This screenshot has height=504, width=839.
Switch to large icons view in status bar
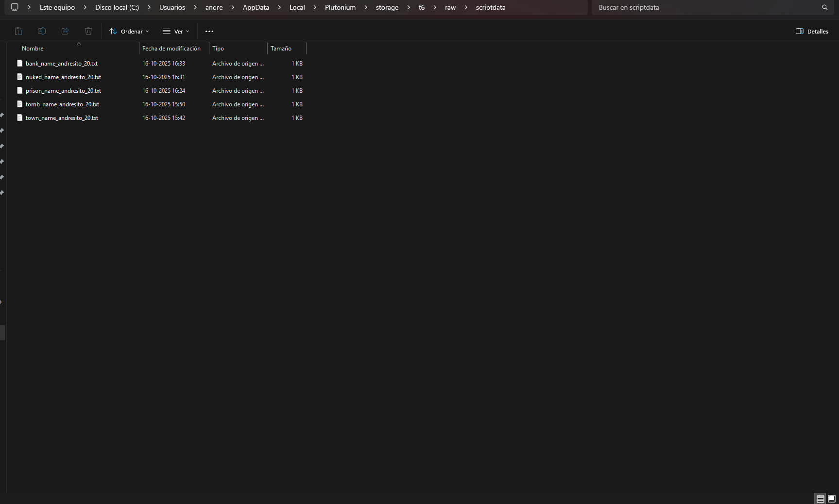831,499
